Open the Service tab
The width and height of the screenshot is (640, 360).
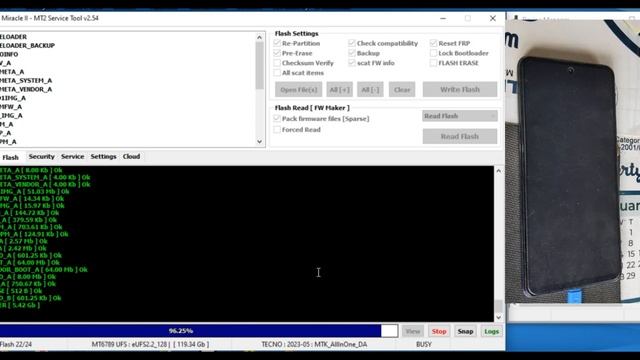coord(73,156)
